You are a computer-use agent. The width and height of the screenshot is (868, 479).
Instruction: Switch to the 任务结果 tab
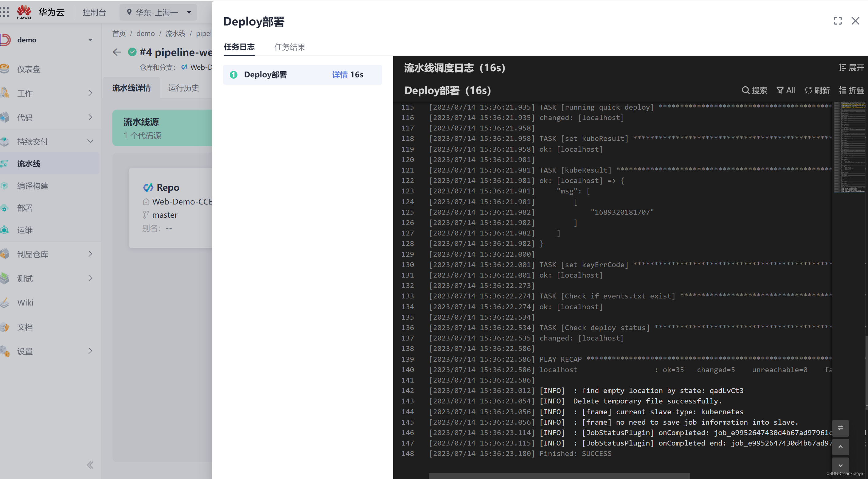coord(289,47)
